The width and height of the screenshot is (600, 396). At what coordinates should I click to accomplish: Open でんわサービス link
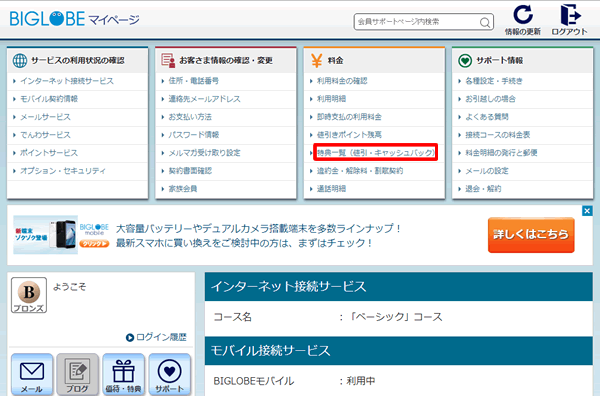pos(45,135)
